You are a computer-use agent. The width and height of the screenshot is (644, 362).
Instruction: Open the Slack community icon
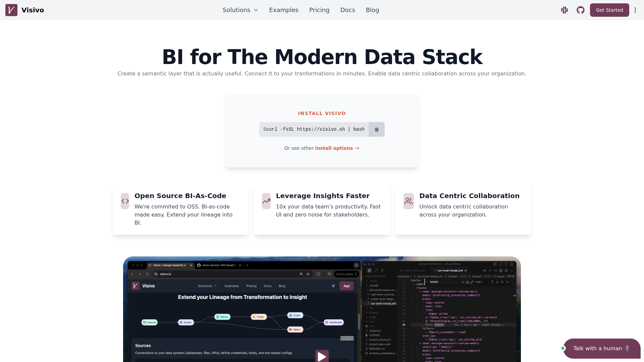coord(565,10)
